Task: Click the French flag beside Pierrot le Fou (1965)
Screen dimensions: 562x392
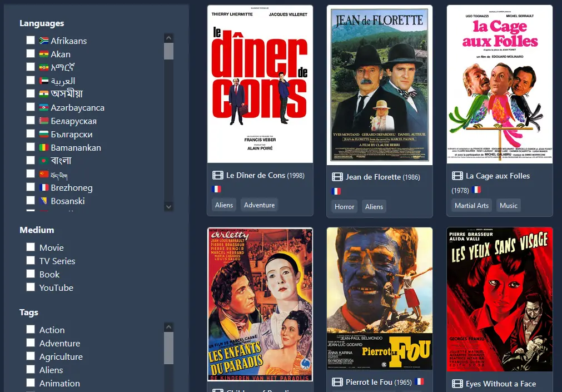Action: point(419,381)
